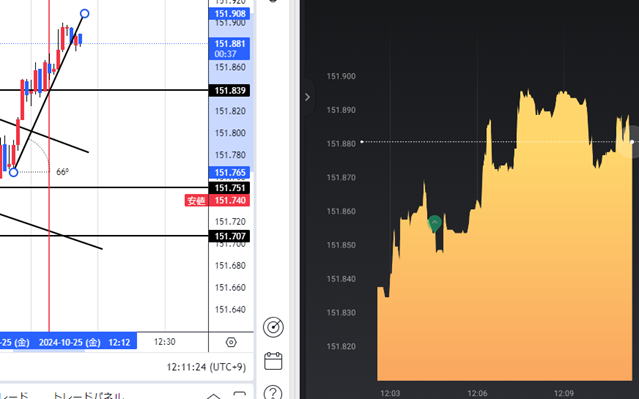Click the 2024-10-25 12:12 date label

tap(84, 342)
